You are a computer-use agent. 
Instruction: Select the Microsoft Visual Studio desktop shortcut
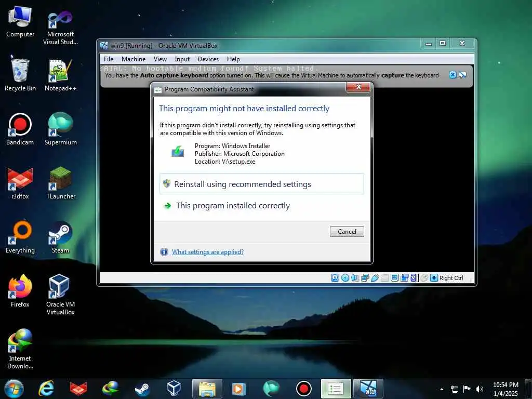point(60,27)
